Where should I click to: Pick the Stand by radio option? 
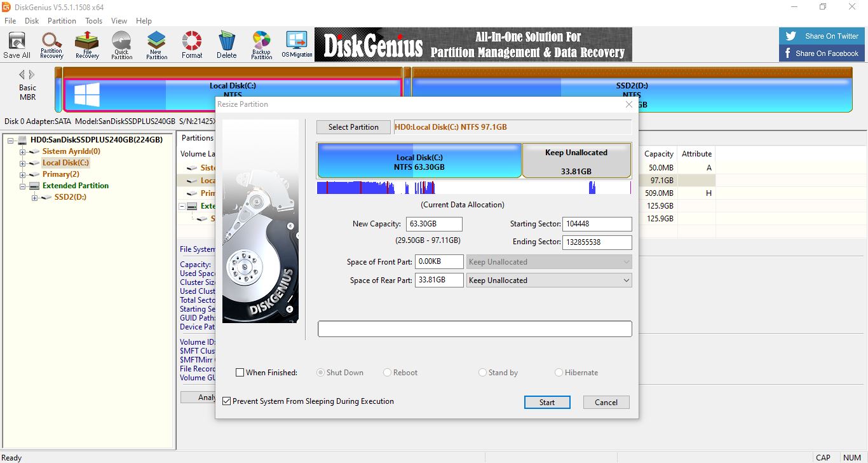483,373
